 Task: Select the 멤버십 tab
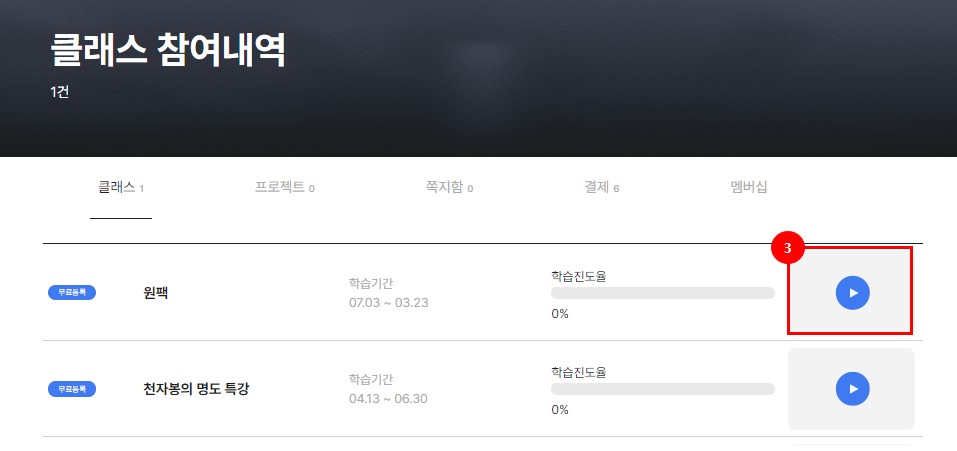click(749, 187)
